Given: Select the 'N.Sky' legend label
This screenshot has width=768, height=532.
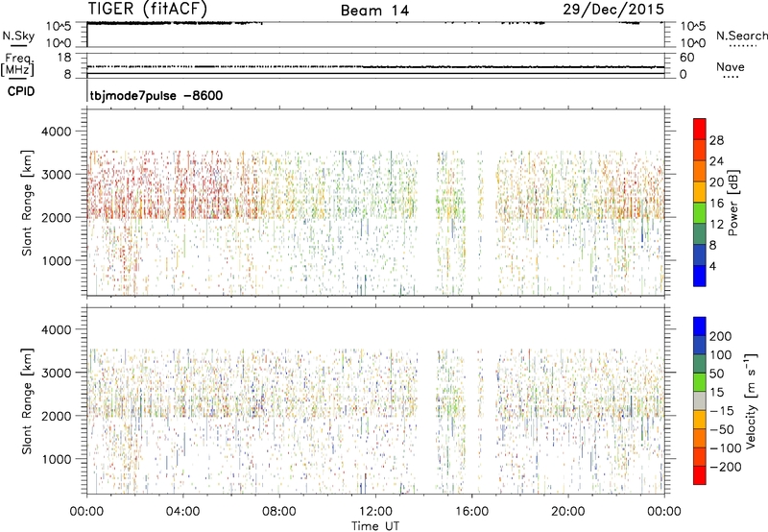Looking at the screenshot, I should pyautogui.click(x=18, y=36).
